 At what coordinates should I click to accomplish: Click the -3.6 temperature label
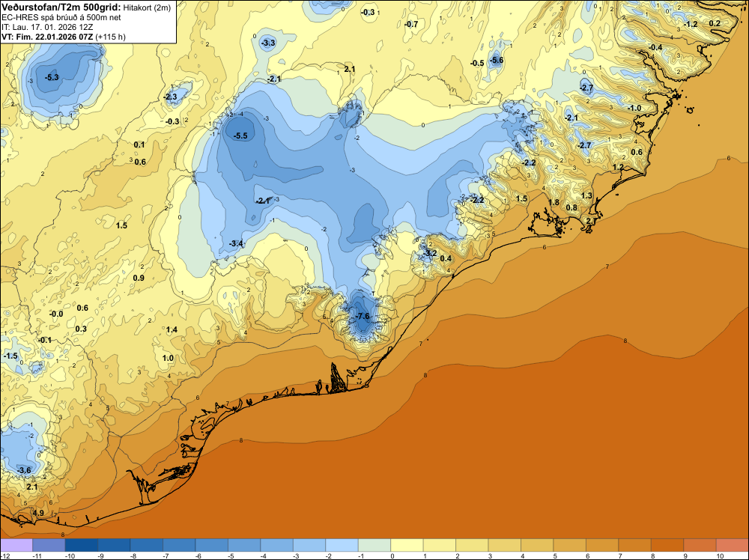click(x=23, y=470)
